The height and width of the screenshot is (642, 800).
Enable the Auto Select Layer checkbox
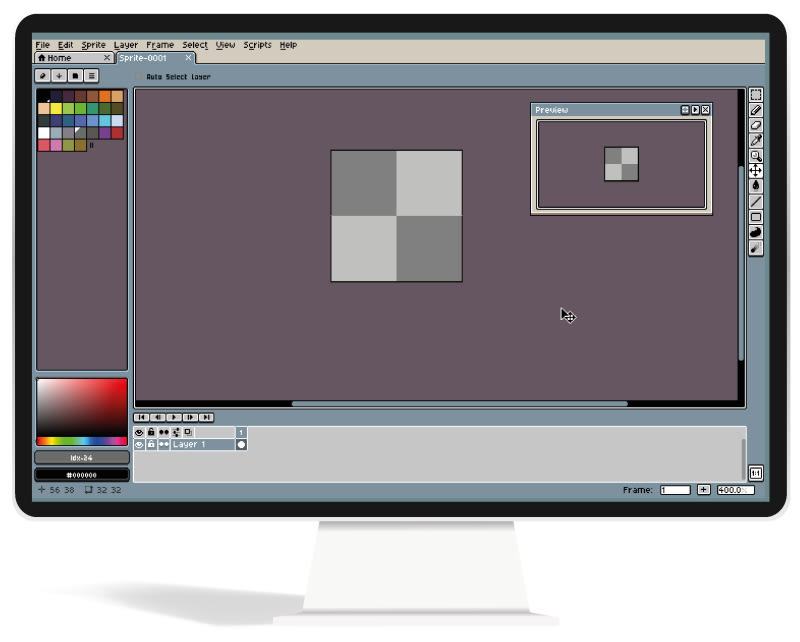tap(140, 76)
